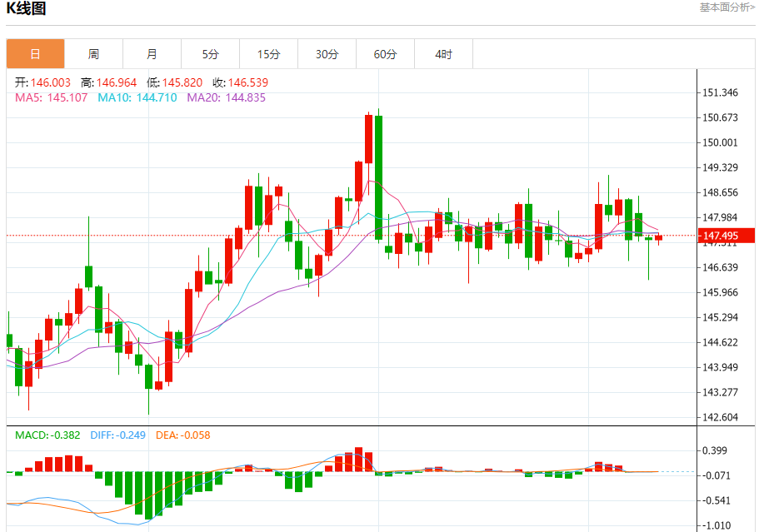Click the low price value 145.820
The image size is (759, 532).
pos(182,82)
